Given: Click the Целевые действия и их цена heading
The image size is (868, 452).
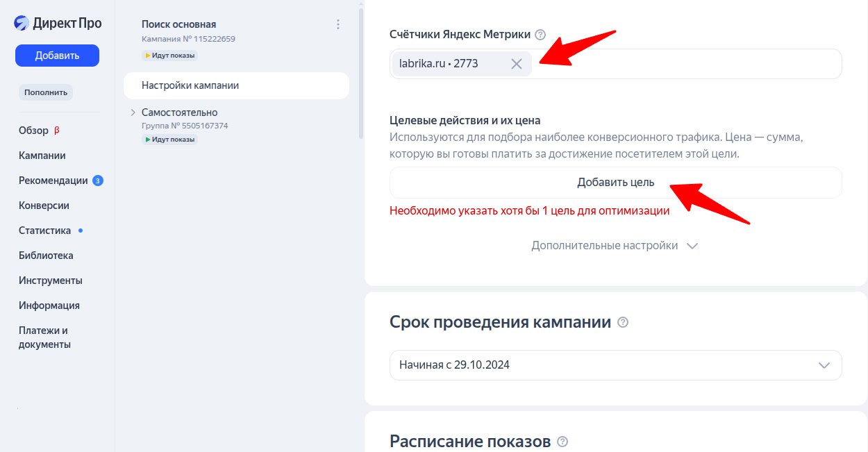Looking at the screenshot, I should pos(465,121).
